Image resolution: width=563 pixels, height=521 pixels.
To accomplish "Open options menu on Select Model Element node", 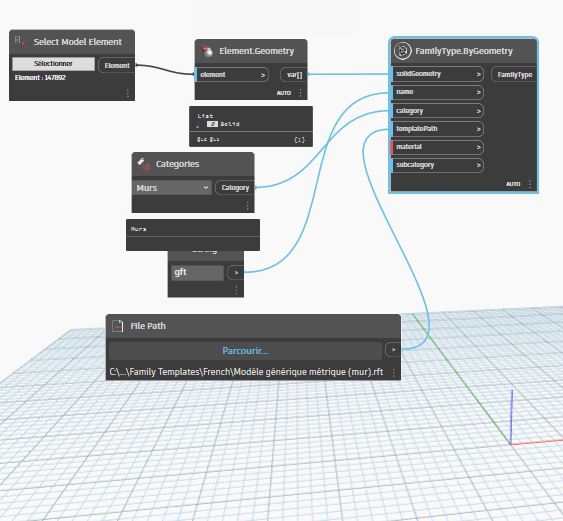I will (x=127, y=93).
